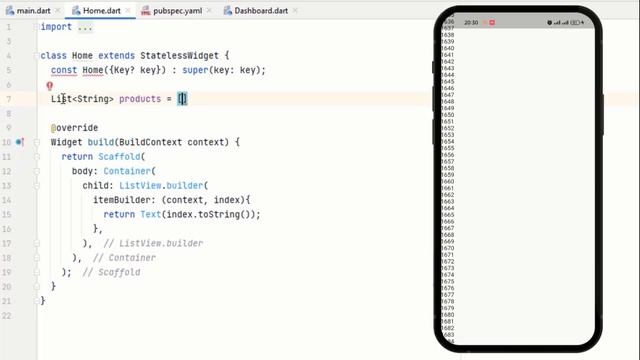This screenshot has width=640, height=360.
Task: Open the pubspec.yaml tab
Action: click(177, 11)
